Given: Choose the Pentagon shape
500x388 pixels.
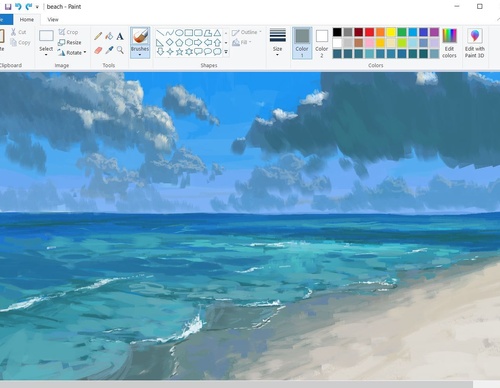Looking at the screenshot, I should tap(179, 42).
